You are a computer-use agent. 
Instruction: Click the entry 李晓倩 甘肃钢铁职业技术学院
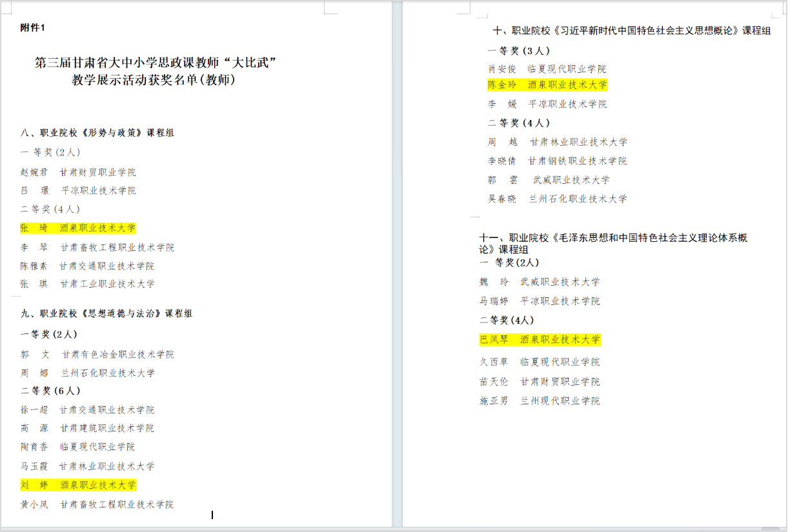pos(557,161)
